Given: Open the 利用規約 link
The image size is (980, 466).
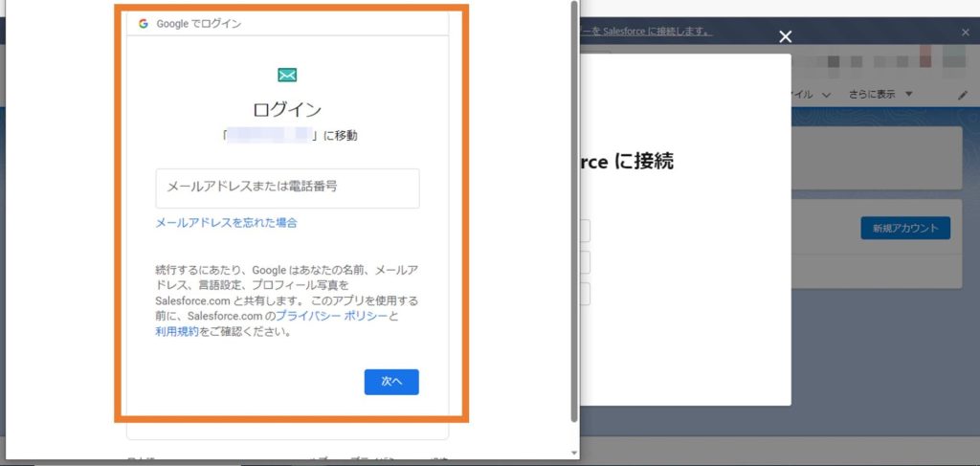Looking at the screenshot, I should (x=177, y=332).
